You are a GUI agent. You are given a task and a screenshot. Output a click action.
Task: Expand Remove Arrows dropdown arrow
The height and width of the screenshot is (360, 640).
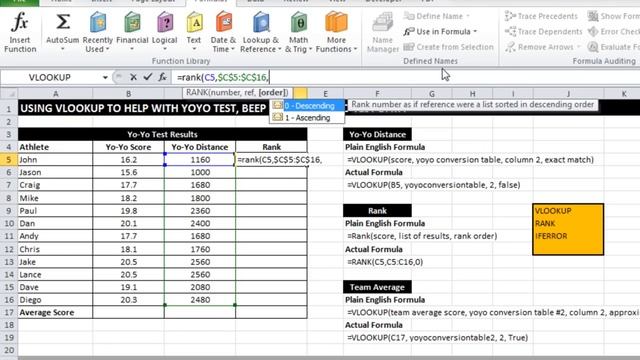click(578, 47)
